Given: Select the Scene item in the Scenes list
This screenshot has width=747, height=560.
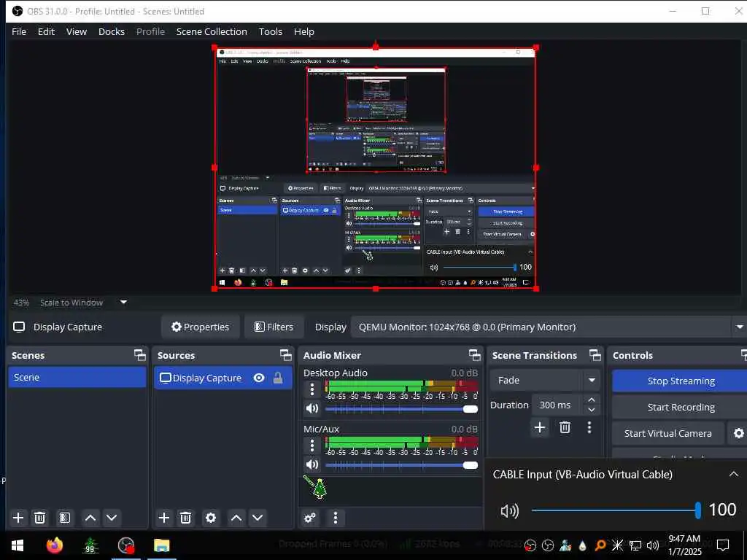Looking at the screenshot, I should click(77, 377).
